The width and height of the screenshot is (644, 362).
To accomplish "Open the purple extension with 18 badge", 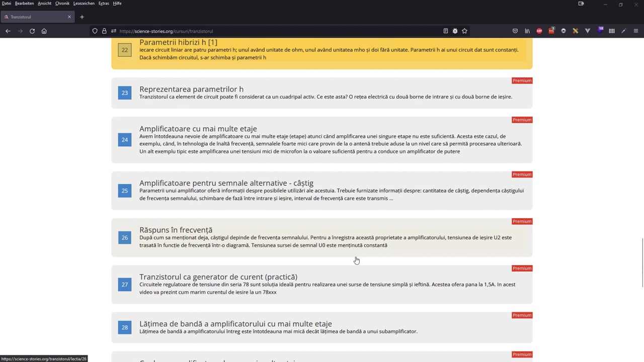I will tap(600, 30).
